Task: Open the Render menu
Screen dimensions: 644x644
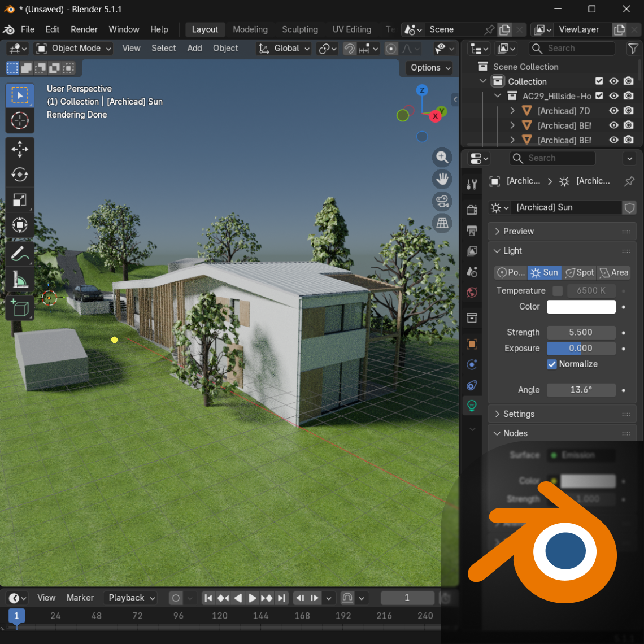Action: [84, 29]
